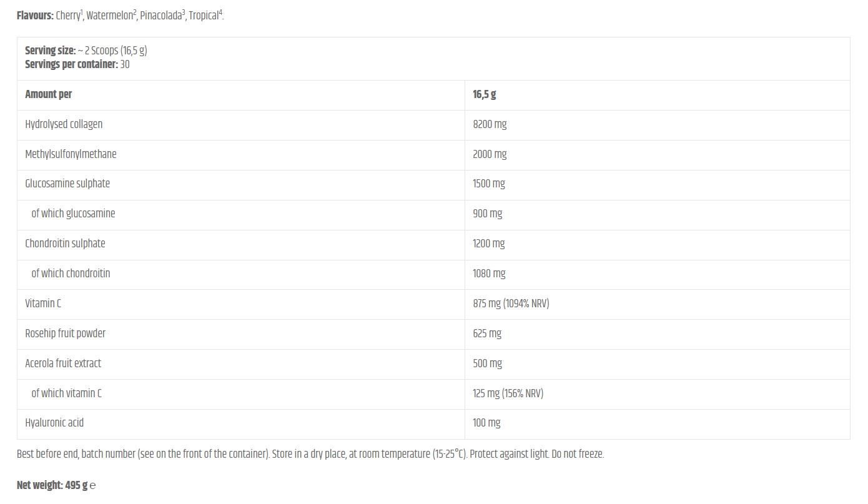This screenshot has height=504, width=868.
Task: Click the 'Acerola fruit extract' row label
Action: pyautogui.click(x=63, y=363)
